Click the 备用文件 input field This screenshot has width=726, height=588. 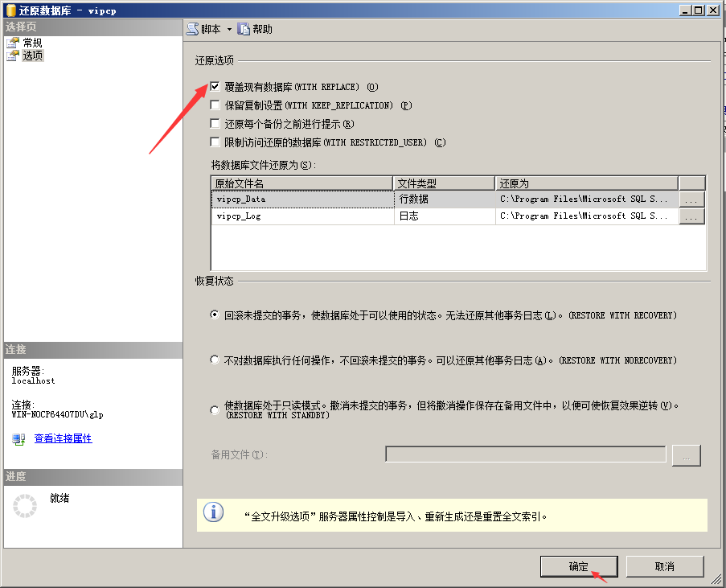526,454
